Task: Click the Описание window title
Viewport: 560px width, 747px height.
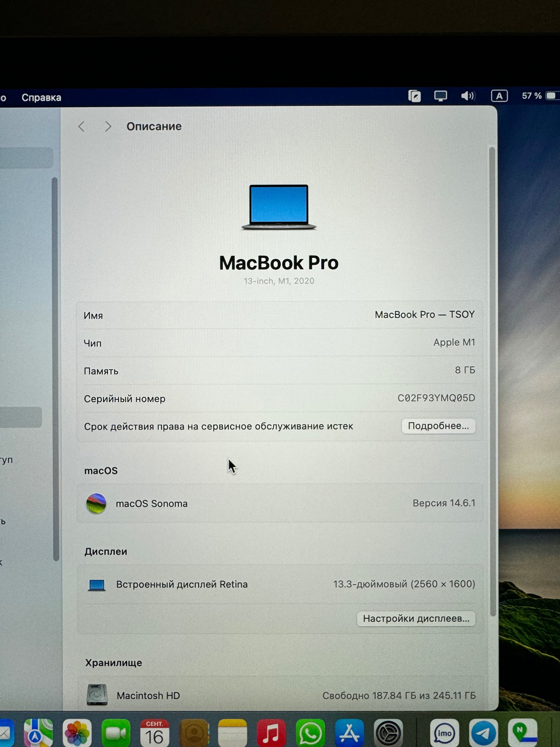Action: coord(154,127)
